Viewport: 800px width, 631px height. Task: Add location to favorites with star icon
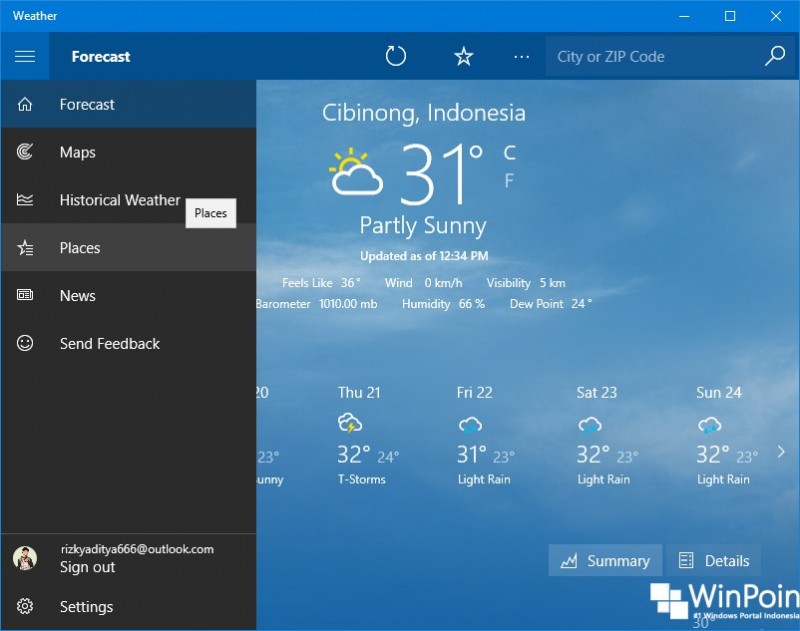pyautogui.click(x=463, y=57)
